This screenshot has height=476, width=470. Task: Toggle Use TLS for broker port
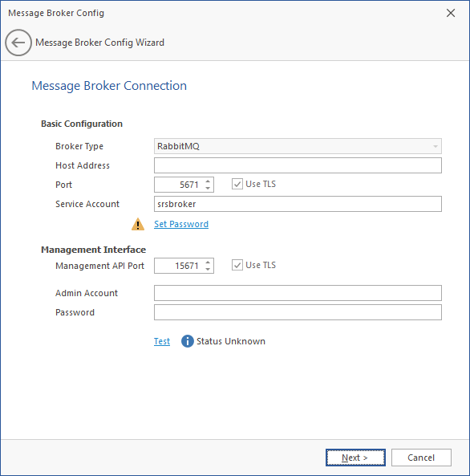point(237,184)
